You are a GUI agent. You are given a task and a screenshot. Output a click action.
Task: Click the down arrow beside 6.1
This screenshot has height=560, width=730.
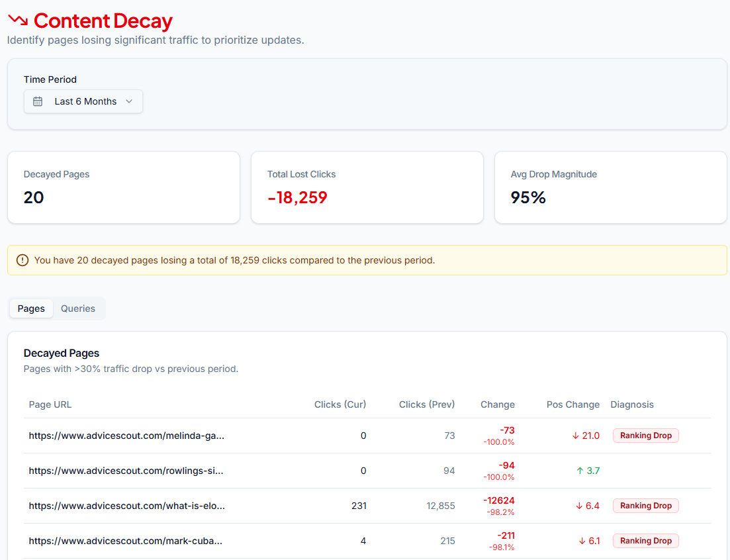coord(582,541)
